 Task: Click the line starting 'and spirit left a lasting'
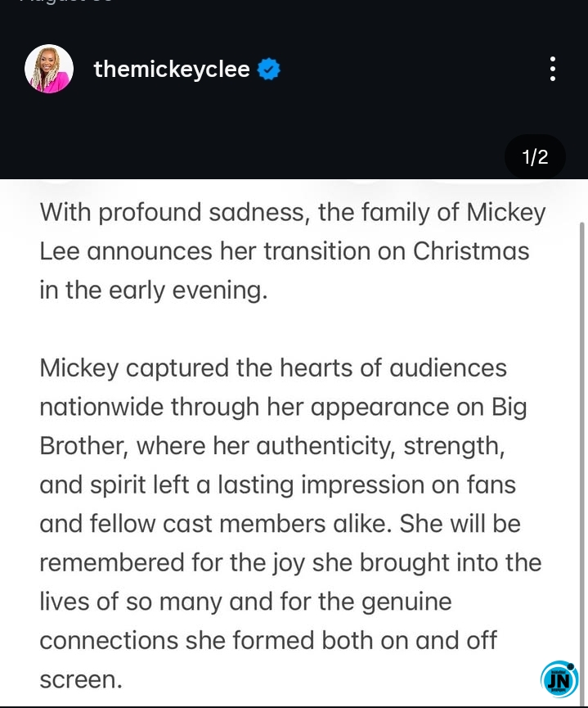tap(277, 485)
